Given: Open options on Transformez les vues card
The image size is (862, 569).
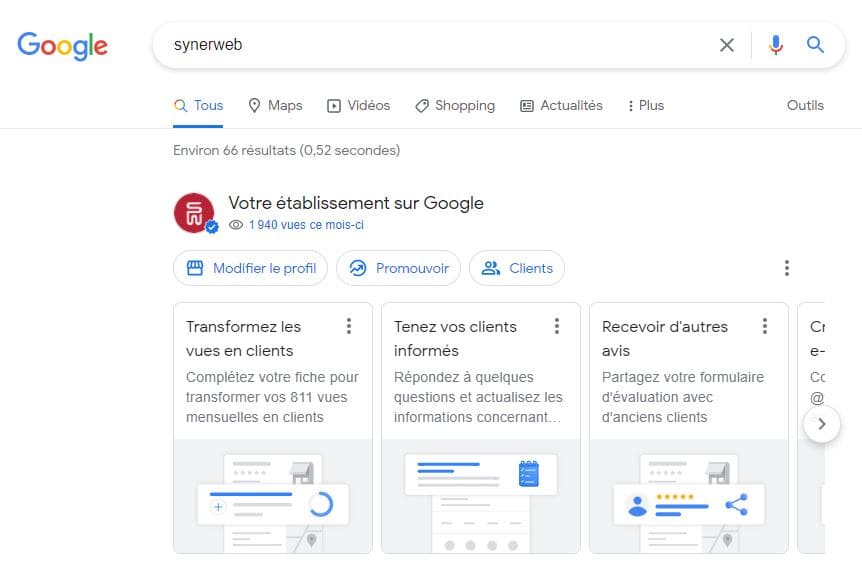Looking at the screenshot, I should coord(349,326).
